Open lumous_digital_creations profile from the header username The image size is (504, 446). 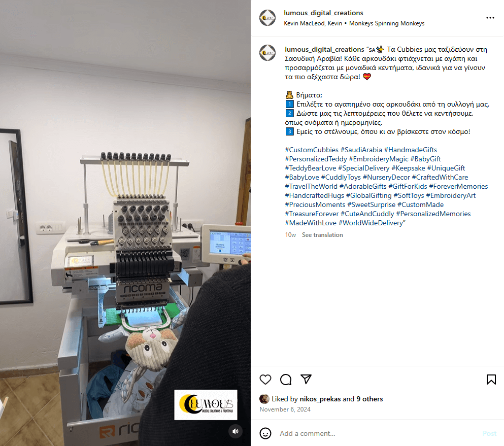(x=323, y=13)
